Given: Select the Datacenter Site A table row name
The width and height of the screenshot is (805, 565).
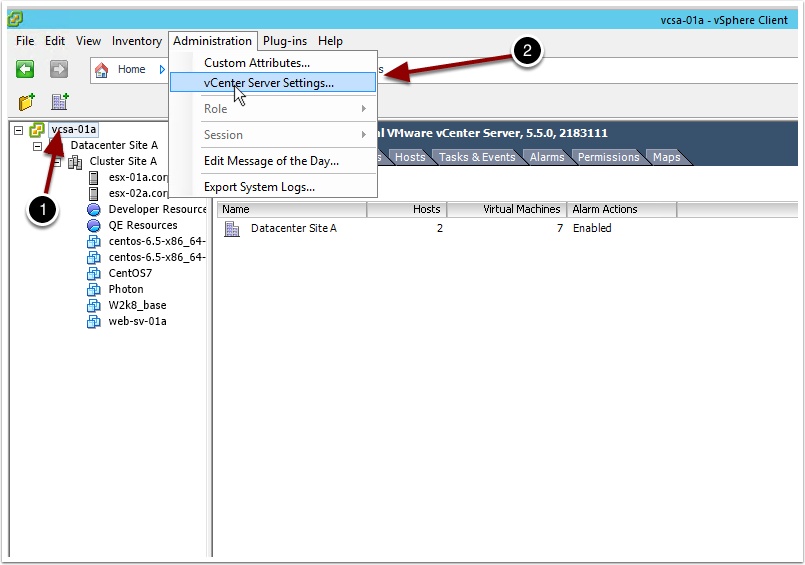Looking at the screenshot, I should [294, 228].
